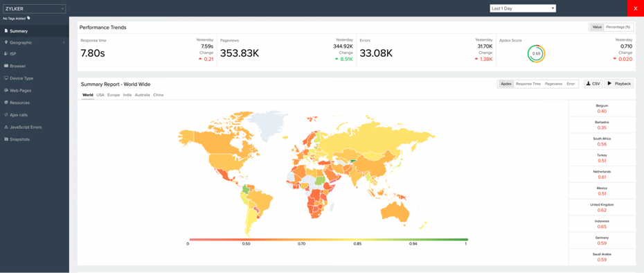
Task: Open the Europe map tab
Action: tap(114, 95)
